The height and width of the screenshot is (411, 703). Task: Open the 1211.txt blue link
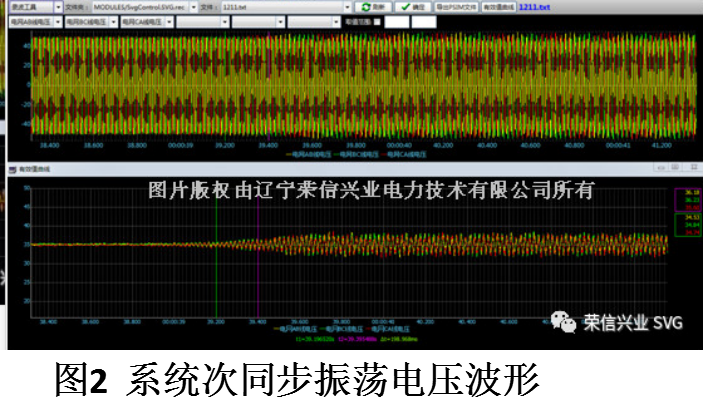point(531,6)
